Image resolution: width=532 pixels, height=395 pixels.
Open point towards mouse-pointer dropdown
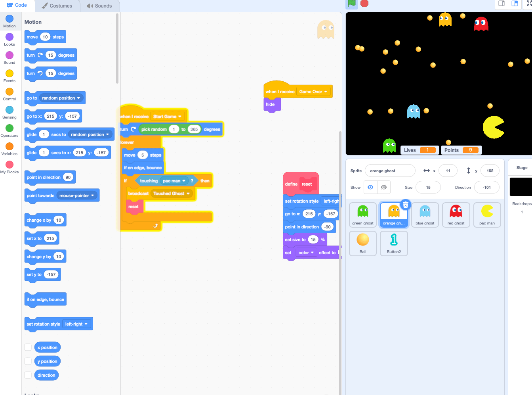pyautogui.click(x=77, y=196)
